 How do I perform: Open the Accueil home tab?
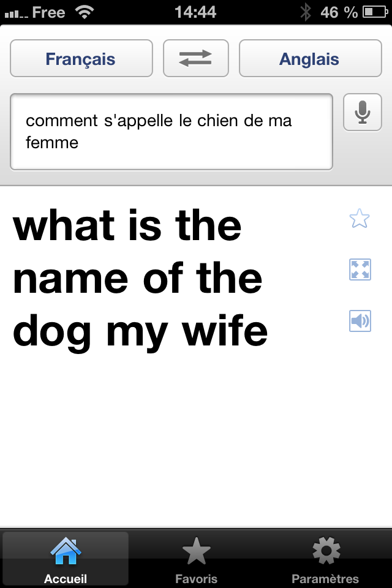point(66,559)
